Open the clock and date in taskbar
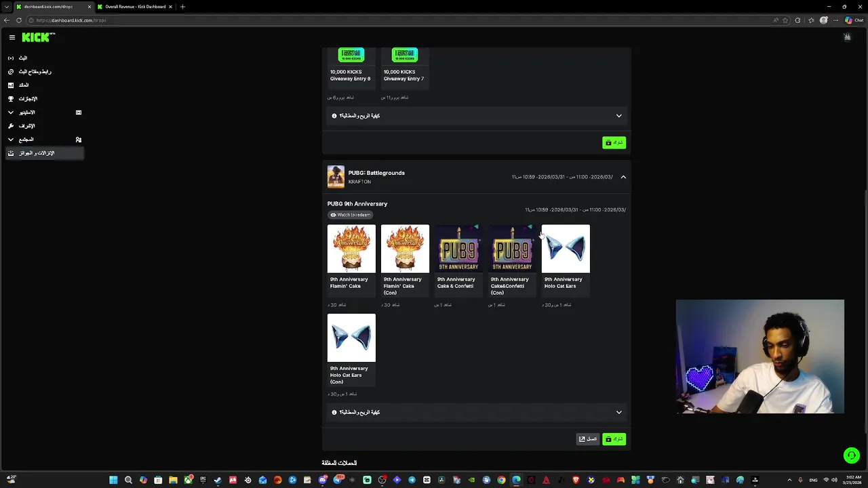 tap(851, 480)
